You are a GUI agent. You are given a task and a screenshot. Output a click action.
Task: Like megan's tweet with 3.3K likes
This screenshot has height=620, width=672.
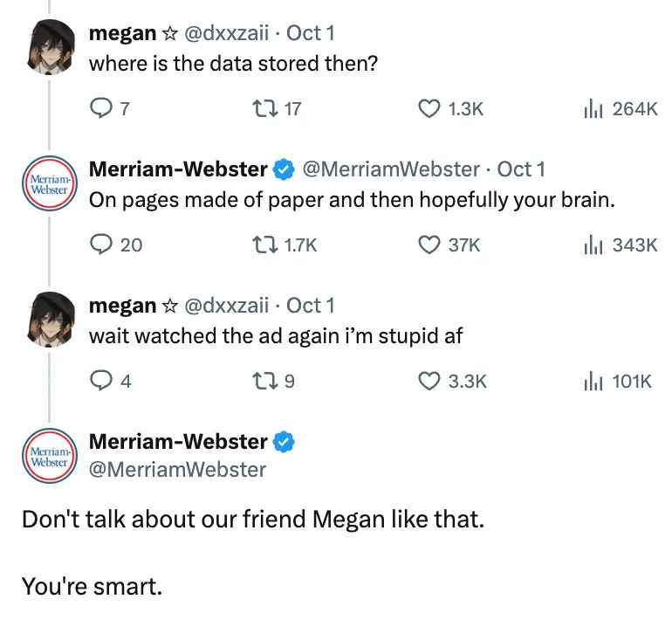tap(429, 382)
